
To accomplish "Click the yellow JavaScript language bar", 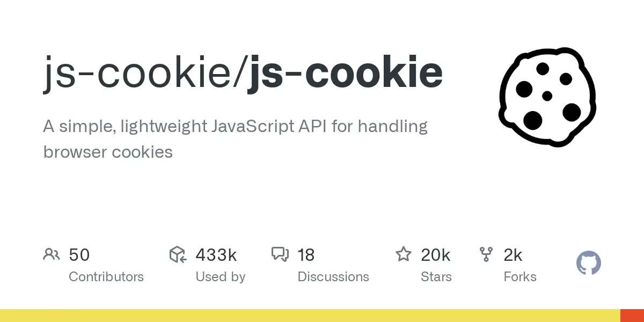I will 310,316.
